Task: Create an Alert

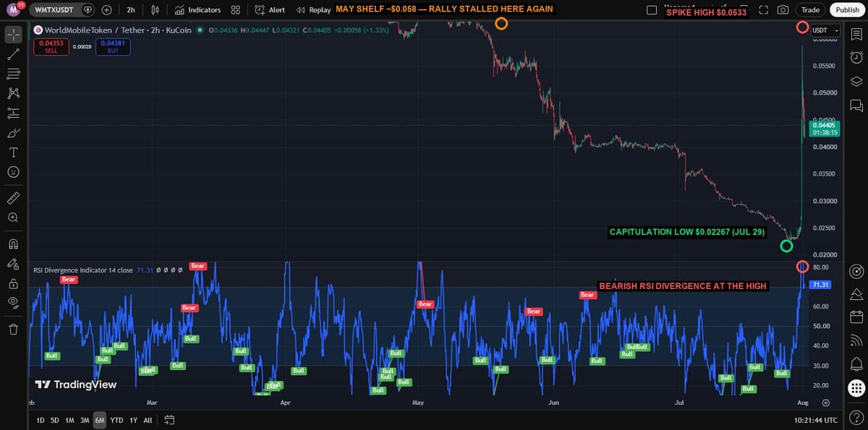Action: coord(270,10)
